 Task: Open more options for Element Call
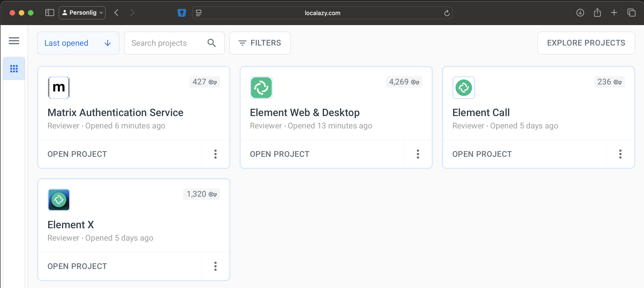pos(620,154)
